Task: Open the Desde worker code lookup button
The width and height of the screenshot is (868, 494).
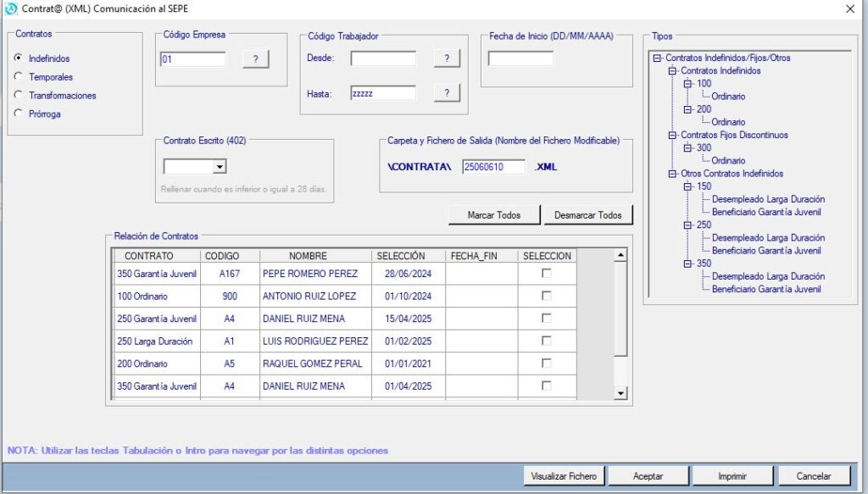Action: pos(447,58)
